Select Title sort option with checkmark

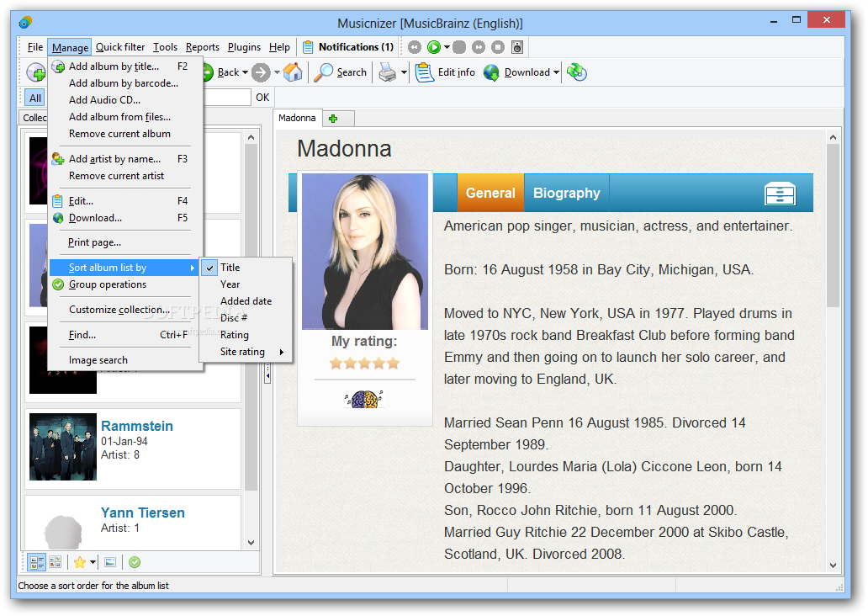coord(246,268)
